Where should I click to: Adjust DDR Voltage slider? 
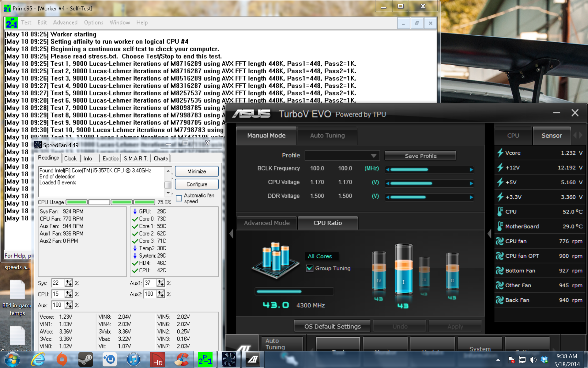pos(429,197)
